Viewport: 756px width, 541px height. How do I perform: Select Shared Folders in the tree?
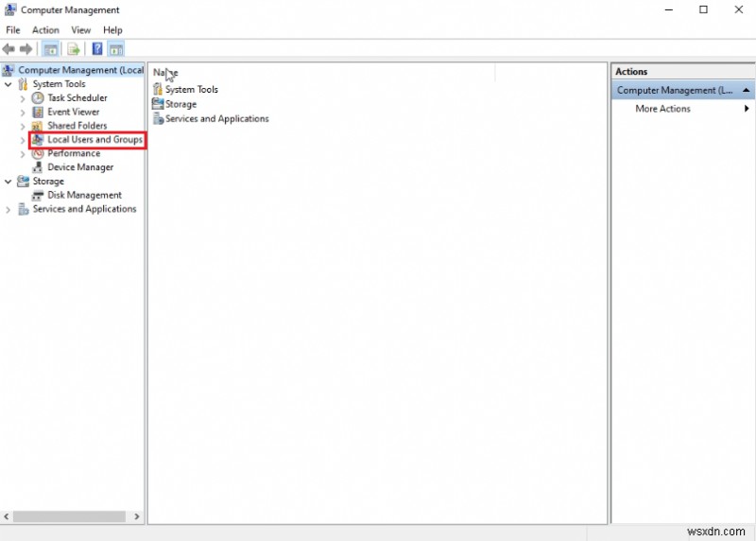(77, 126)
